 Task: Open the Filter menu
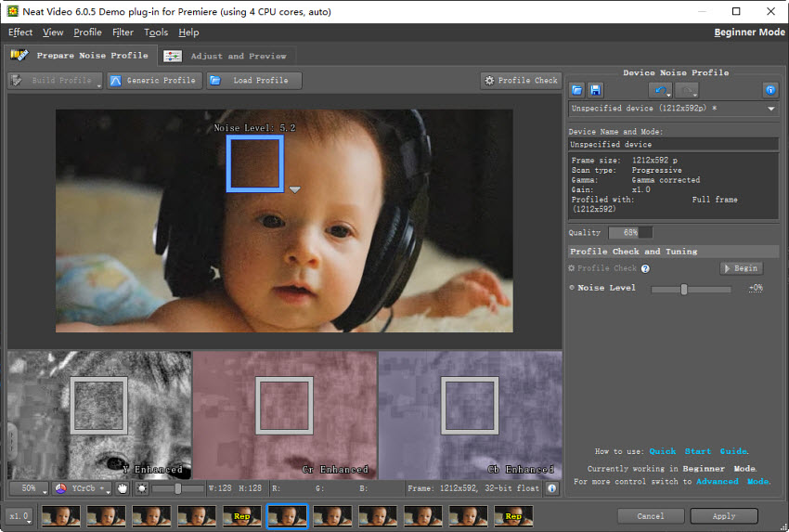click(x=123, y=32)
